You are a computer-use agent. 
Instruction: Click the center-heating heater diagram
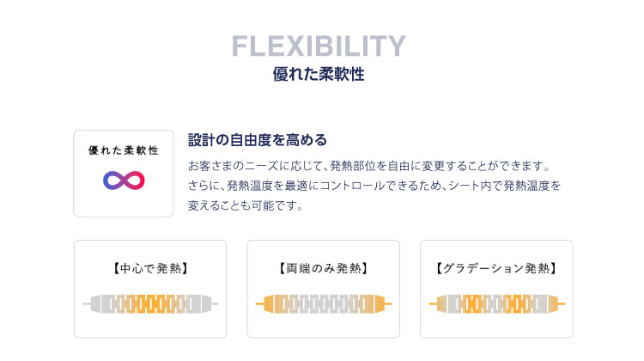[x=150, y=304]
